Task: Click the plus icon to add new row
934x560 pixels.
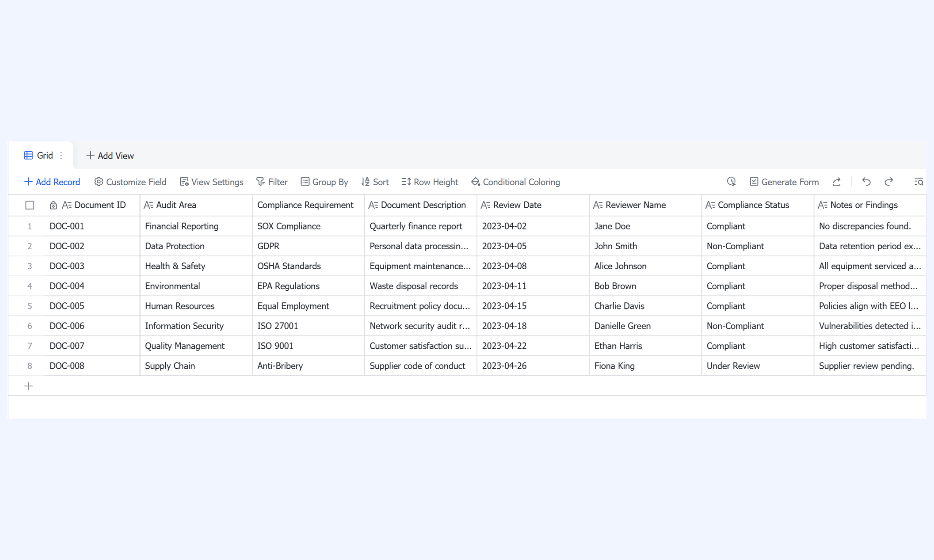Action: coord(28,386)
